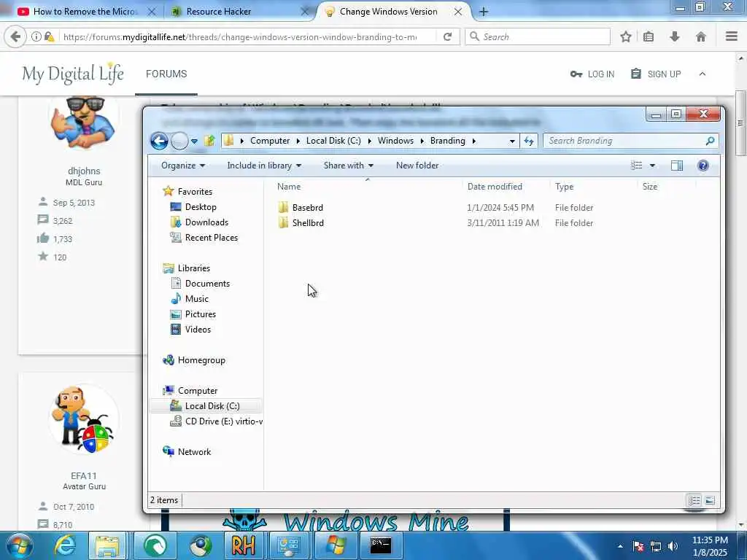Open Recent Places in navigation pane
The image size is (747, 560).
pyautogui.click(x=212, y=238)
